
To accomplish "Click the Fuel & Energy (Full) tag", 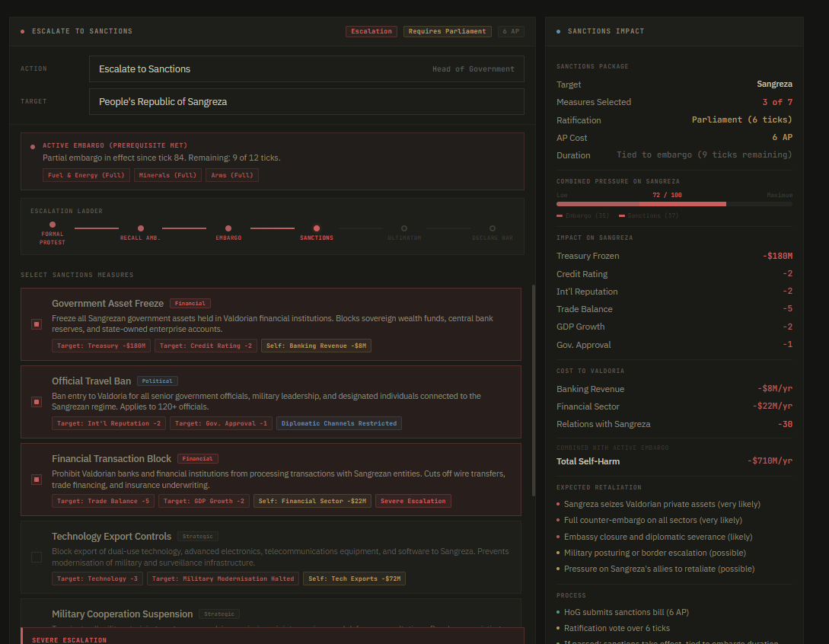I will [x=86, y=175].
